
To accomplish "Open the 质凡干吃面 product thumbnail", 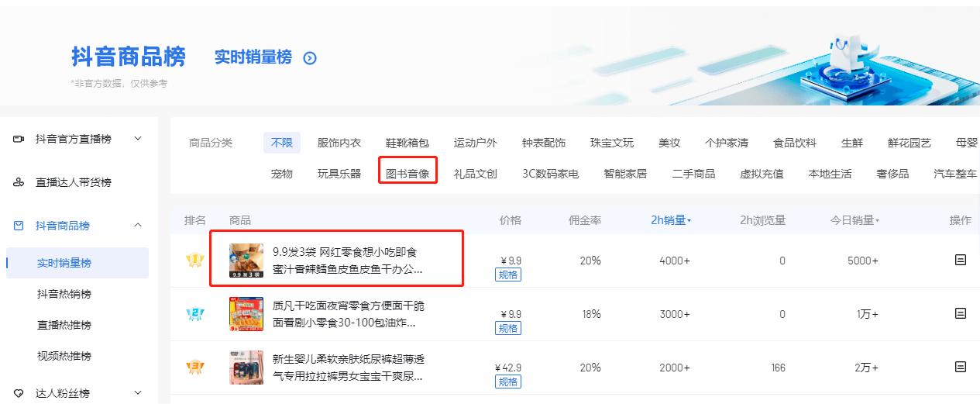I will 246,314.
